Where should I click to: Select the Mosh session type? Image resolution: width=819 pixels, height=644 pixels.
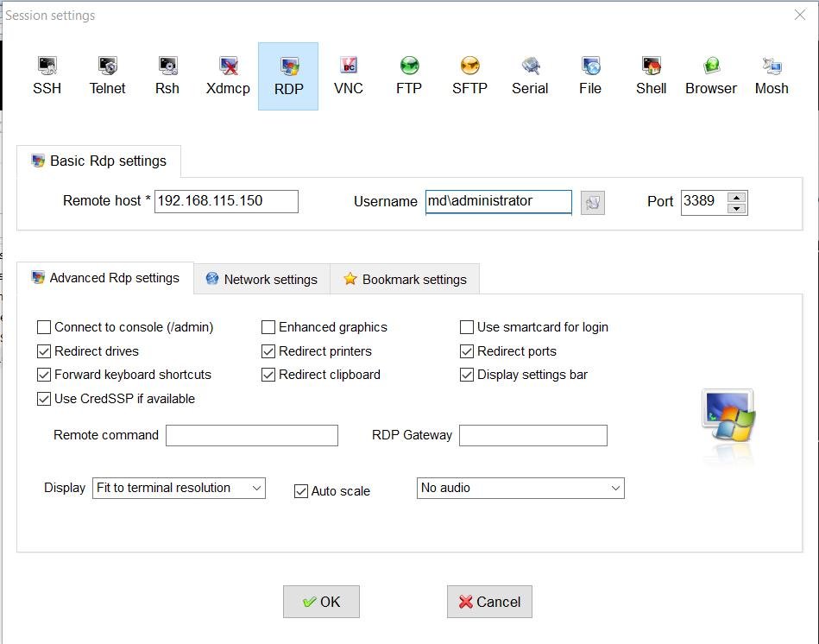772,76
